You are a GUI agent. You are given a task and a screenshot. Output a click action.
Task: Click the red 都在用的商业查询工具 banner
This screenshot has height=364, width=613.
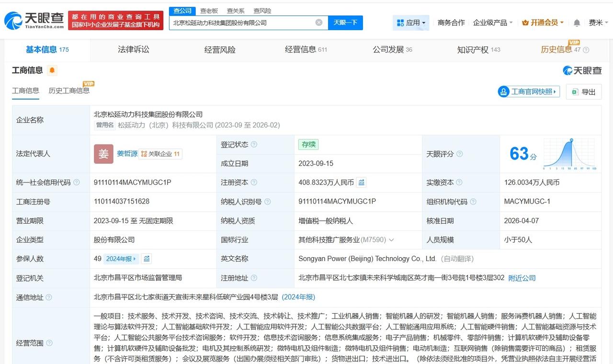click(x=115, y=21)
